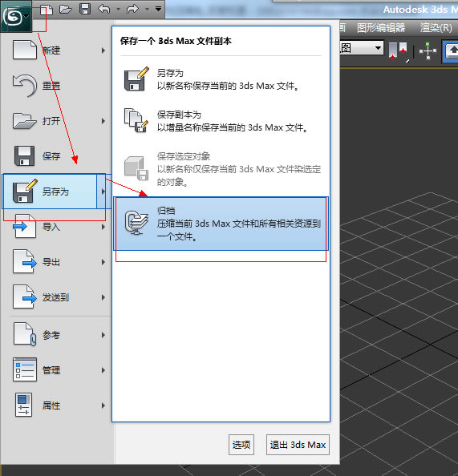Choose 保存副本为 save incremental copy option
Screen dimensions: 458x476
point(221,121)
